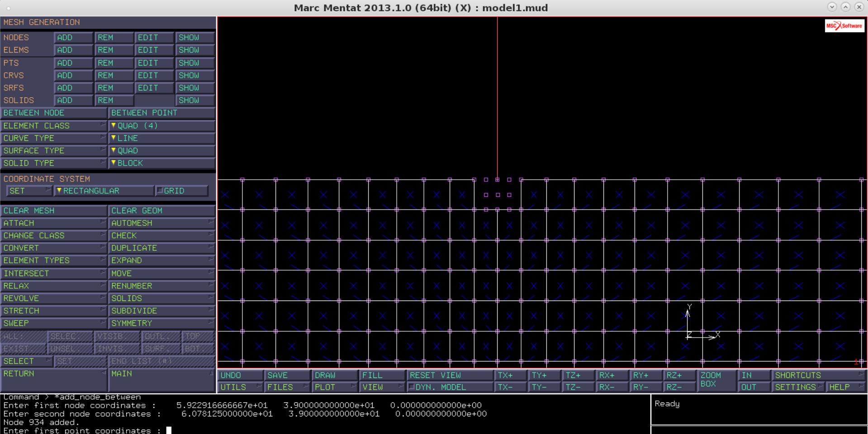
Task: Open the SHORTCUTS menu
Action: [818, 376]
